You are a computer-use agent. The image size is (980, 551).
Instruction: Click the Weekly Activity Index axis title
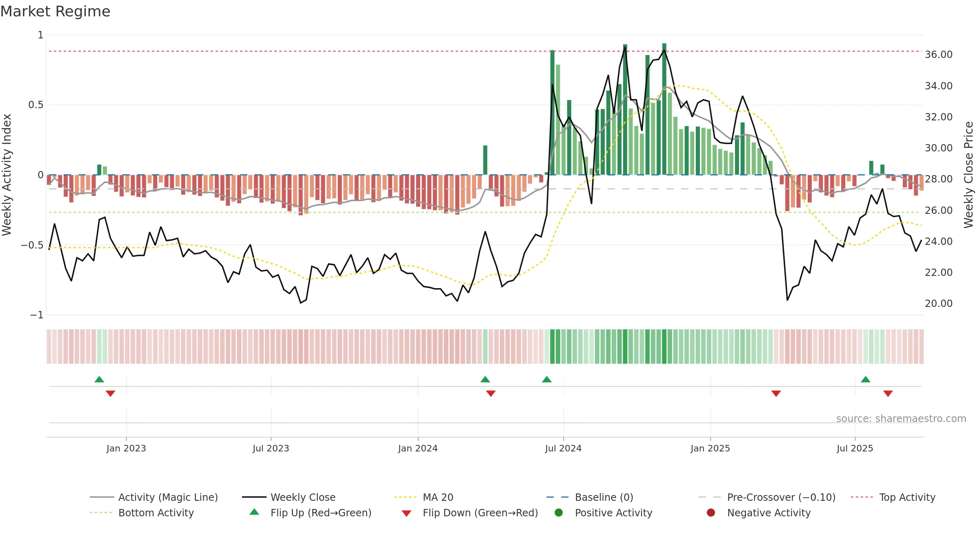(x=7, y=175)
